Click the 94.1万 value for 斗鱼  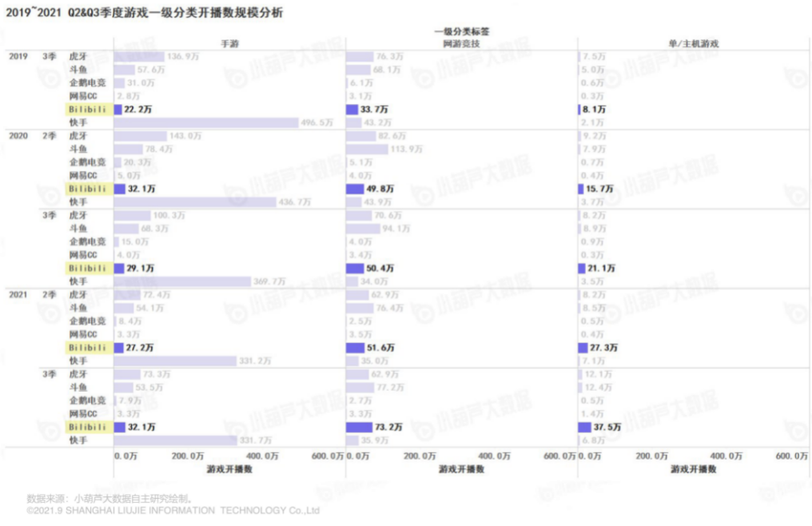396,229
